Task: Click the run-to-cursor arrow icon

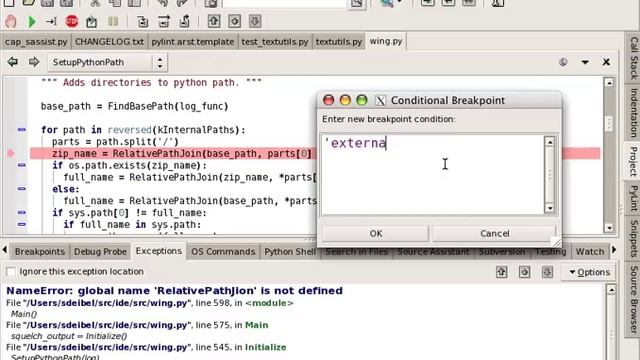Action: (x=51, y=21)
